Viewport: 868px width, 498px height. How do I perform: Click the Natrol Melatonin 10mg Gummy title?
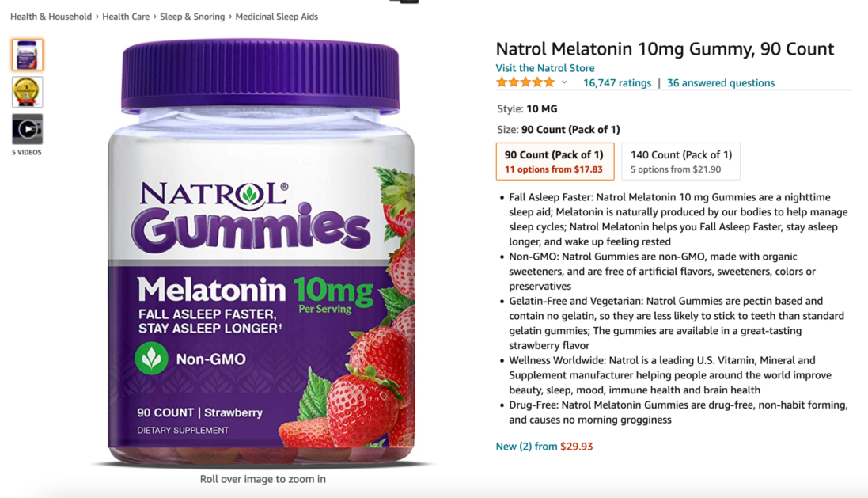[x=665, y=49]
